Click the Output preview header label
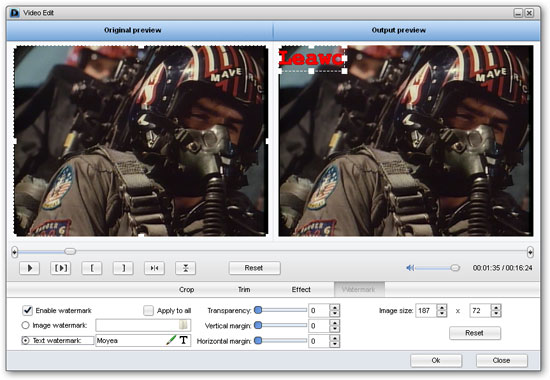This screenshot has height=380, width=550. click(399, 30)
